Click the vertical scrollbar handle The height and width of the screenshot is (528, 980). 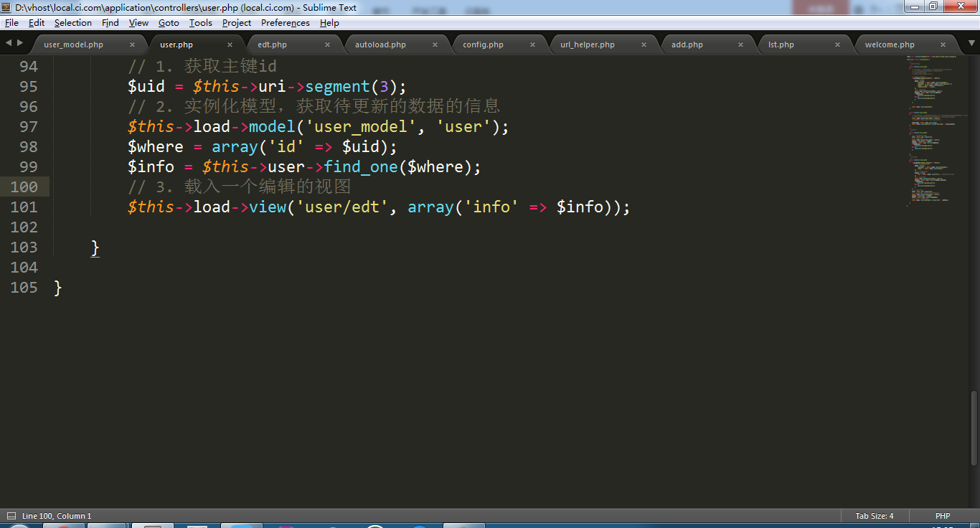974,428
